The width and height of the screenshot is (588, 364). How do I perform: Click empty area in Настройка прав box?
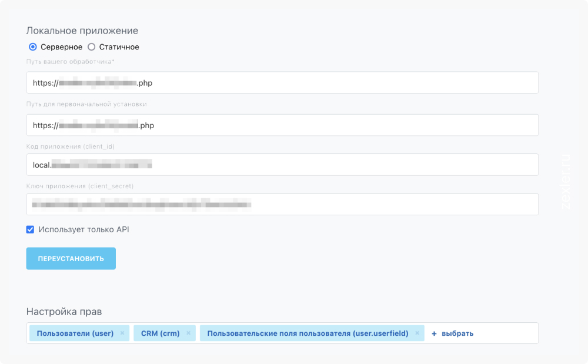pos(506,333)
